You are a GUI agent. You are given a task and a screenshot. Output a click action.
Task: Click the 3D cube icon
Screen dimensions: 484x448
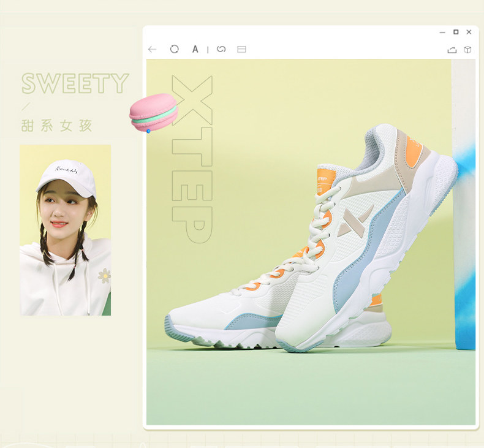pyautogui.click(x=467, y=50)
